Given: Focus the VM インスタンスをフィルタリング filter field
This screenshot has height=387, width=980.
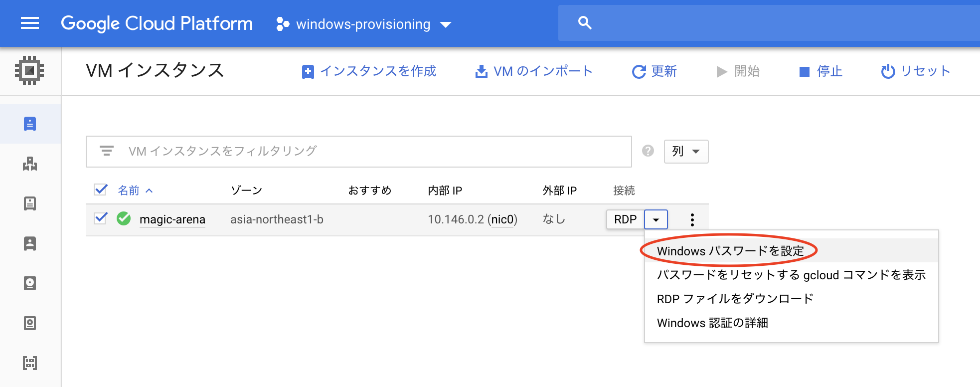Looking at the screenshot, I should point(359,151).
